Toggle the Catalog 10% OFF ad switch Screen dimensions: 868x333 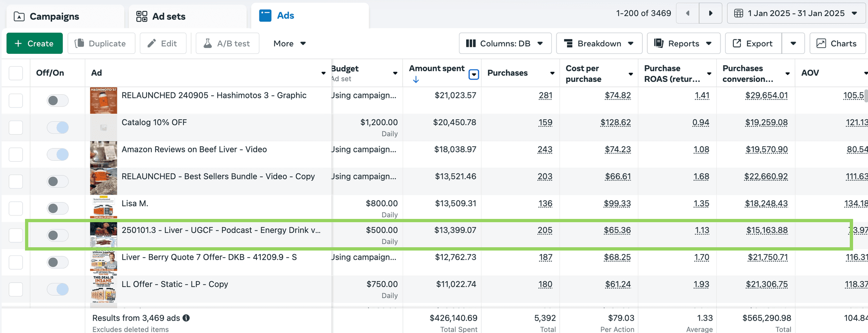pos(58,127)
